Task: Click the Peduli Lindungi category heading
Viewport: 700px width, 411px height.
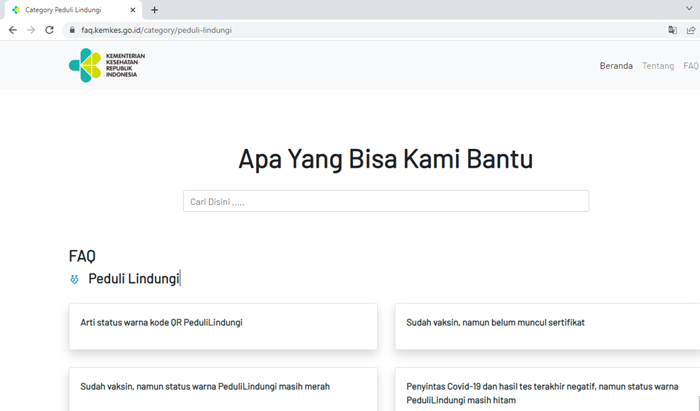Action: (133, 278)
